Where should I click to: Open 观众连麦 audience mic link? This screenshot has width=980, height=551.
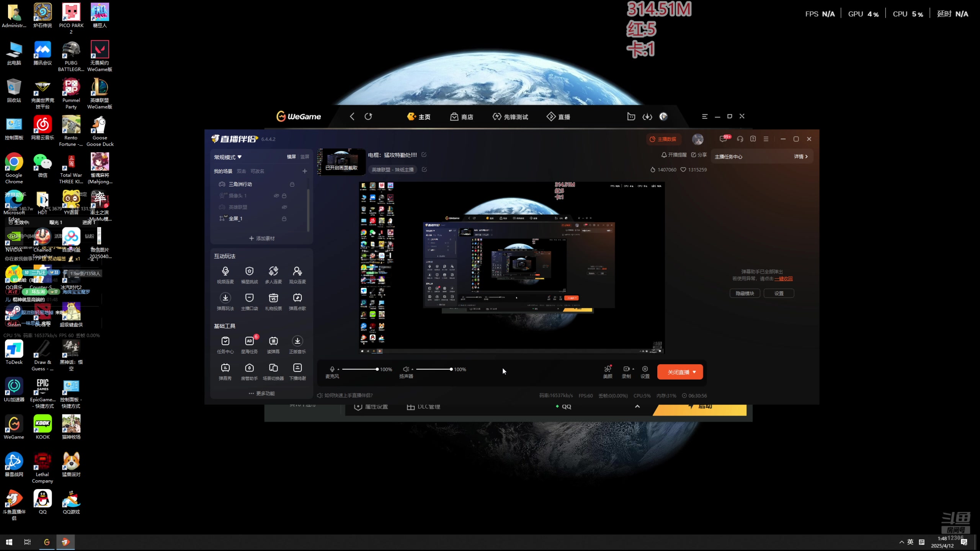pos(297,275)
